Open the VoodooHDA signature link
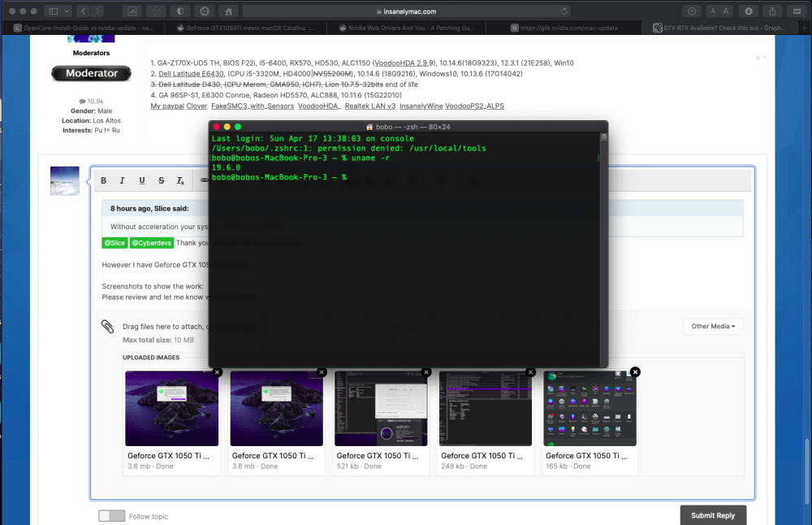 [319, 106]
